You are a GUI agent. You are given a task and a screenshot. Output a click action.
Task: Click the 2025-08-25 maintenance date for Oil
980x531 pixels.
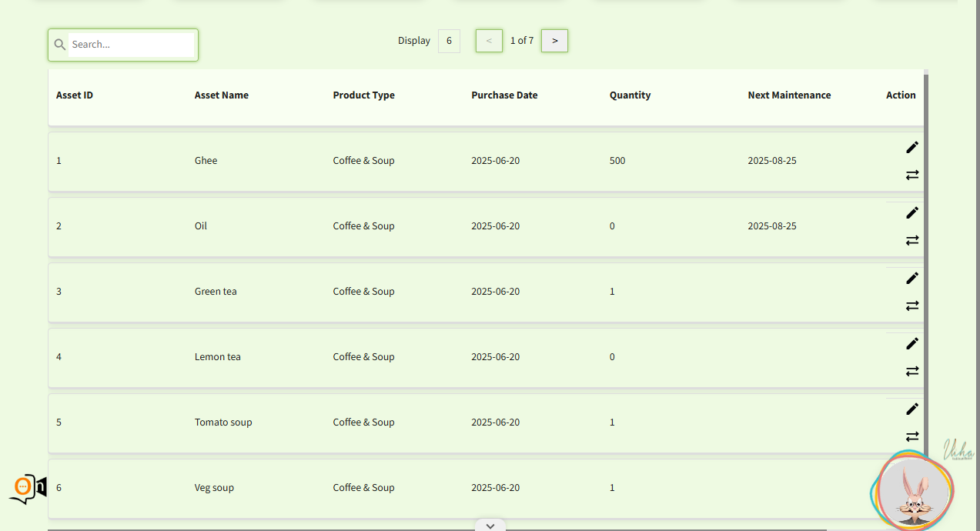(772, 226)
